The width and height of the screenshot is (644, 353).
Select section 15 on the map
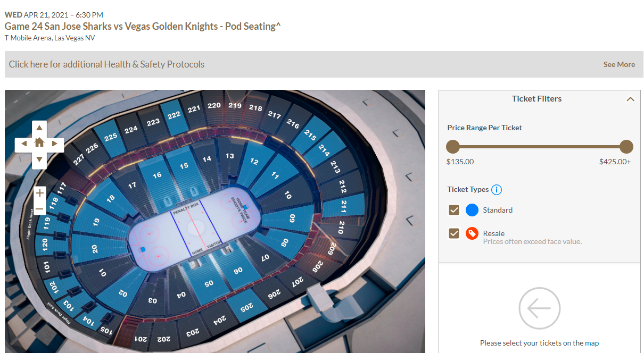click(184, 166)
